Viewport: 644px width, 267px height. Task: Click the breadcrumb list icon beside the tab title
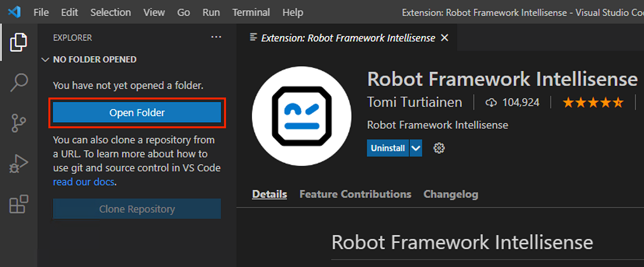[x=252, y=38]
